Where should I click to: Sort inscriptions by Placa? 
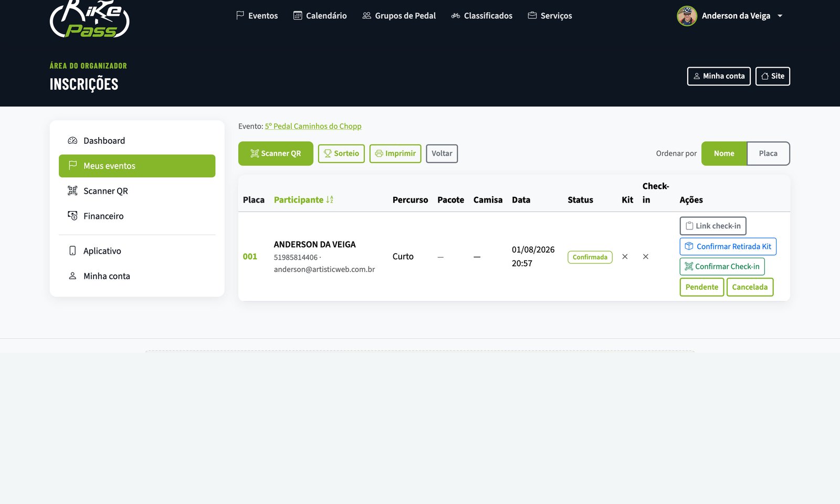tap(768, 153)
